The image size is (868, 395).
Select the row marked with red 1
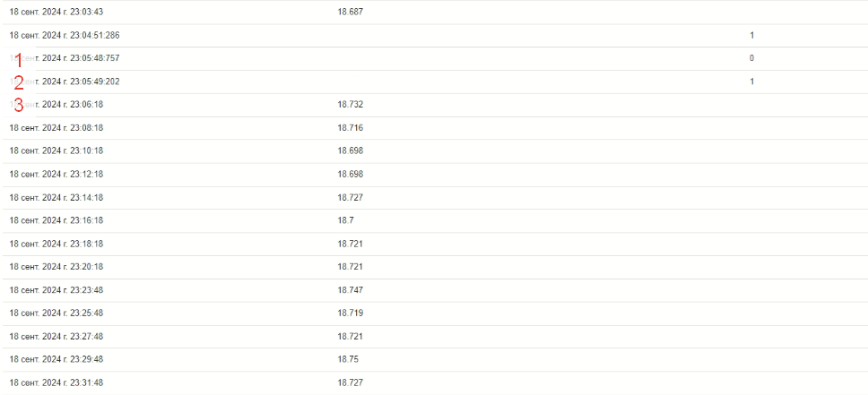[434, 58]
